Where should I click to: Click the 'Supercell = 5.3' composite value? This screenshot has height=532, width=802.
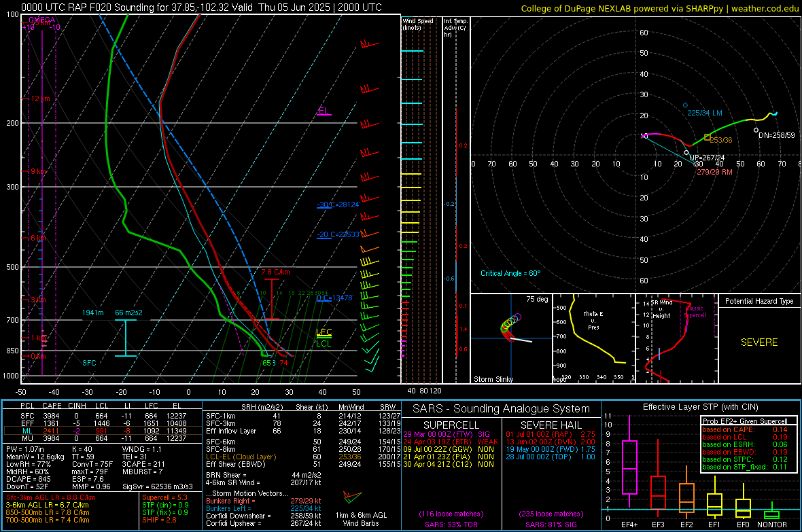pyautogui.click(x=164, y=497)
